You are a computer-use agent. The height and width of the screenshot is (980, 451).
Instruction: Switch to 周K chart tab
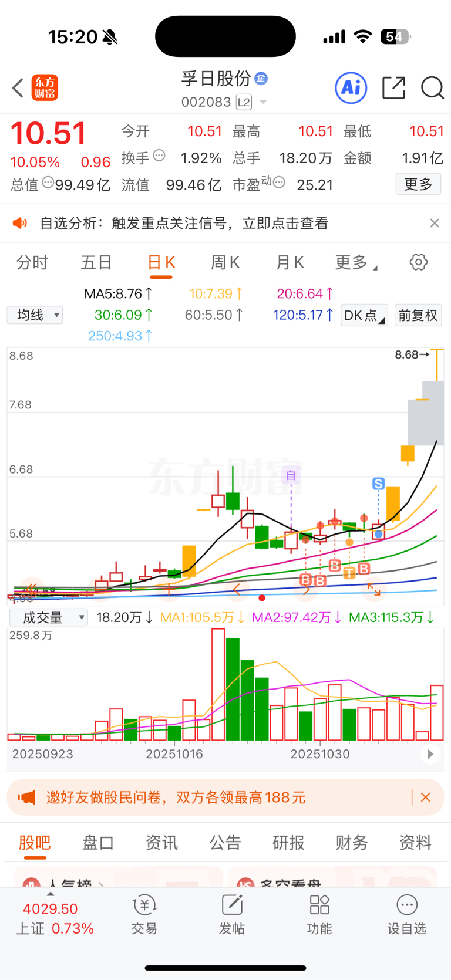point(225,262)
